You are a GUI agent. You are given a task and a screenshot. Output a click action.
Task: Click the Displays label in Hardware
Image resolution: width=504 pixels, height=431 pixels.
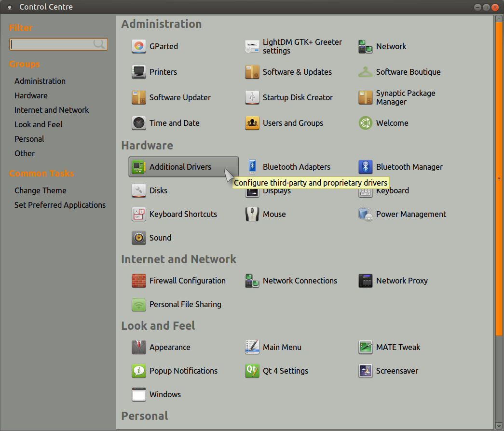click(x=277, y=191)
